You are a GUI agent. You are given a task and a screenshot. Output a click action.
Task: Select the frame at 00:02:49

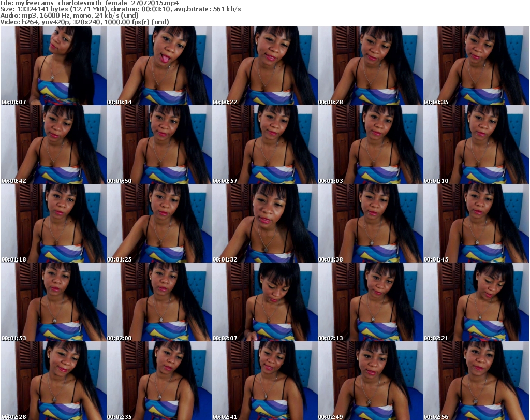(x=371, y=381)
